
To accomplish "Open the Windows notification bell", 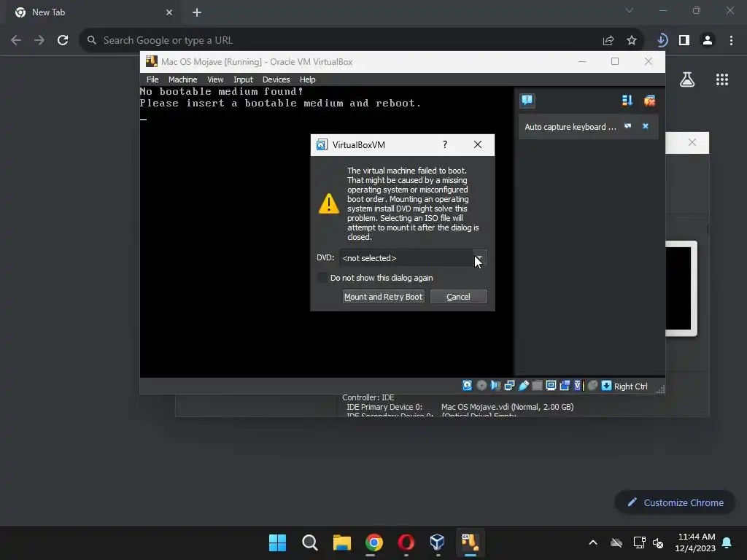I will point(727,542).
